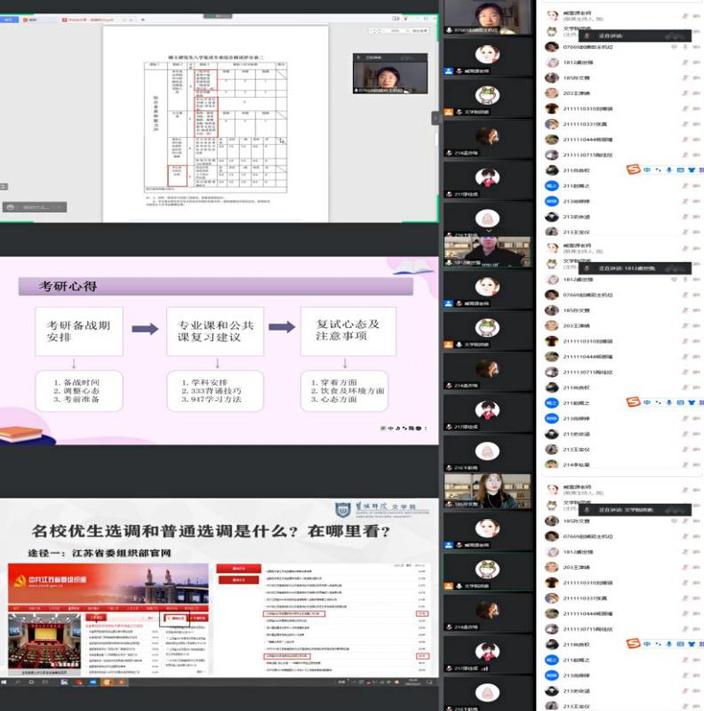Switch to the PDF document tab in the shared window
Viewport: 704px width, 711px height.
click(86, 18)
